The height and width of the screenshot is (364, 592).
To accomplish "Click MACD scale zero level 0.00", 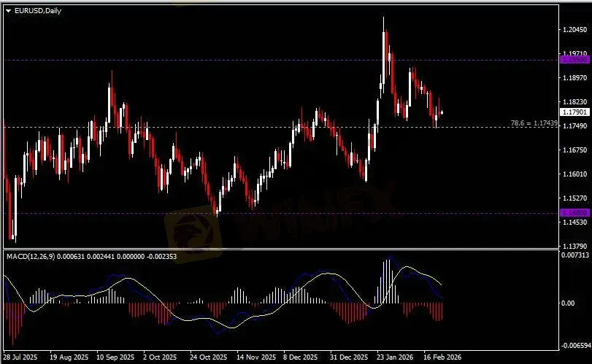I will tap(568, 303).
